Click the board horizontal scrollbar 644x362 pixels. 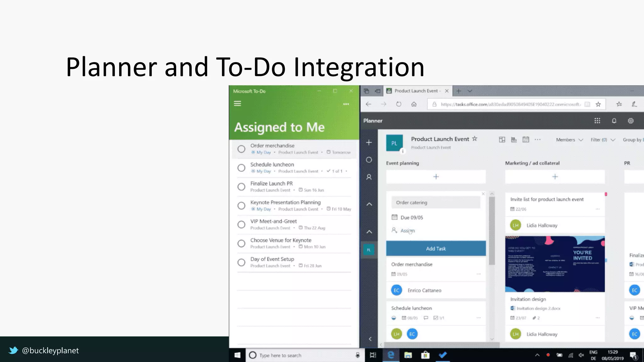pos(442,345)
